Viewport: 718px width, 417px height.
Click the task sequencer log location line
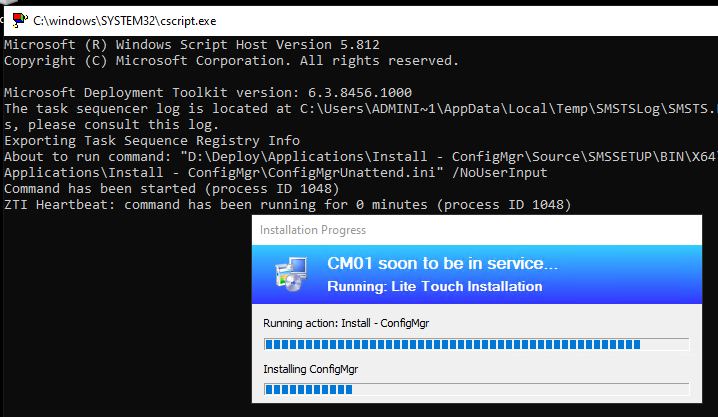point(360,108)
